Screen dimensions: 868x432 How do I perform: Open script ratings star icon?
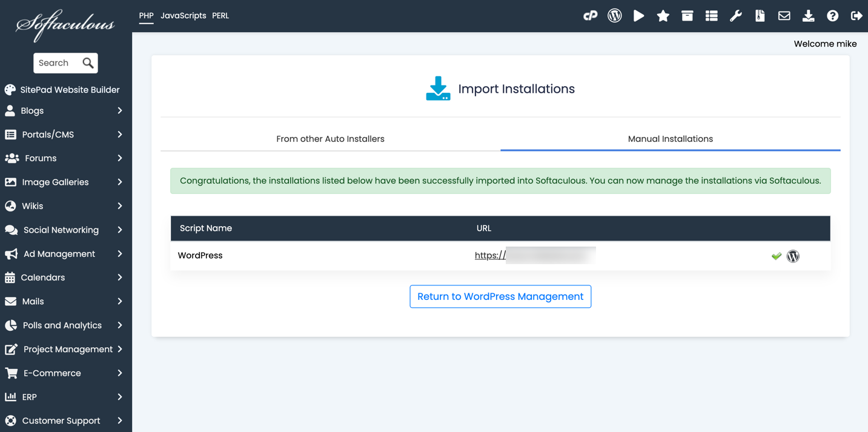coord(663,16)
